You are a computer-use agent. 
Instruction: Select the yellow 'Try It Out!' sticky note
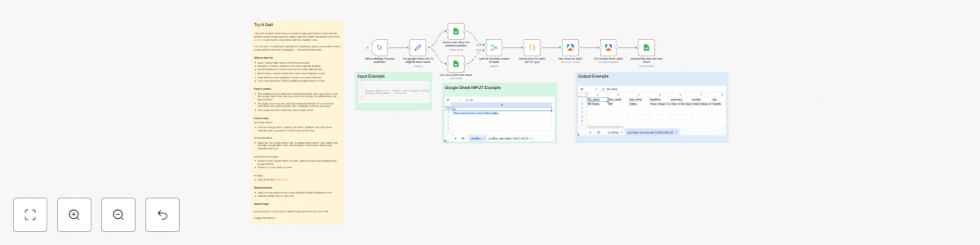tap(298, 122)
